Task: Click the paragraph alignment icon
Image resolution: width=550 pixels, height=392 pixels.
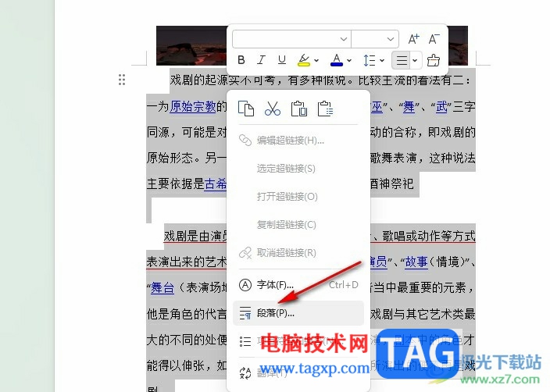Action: coord(402,60)
